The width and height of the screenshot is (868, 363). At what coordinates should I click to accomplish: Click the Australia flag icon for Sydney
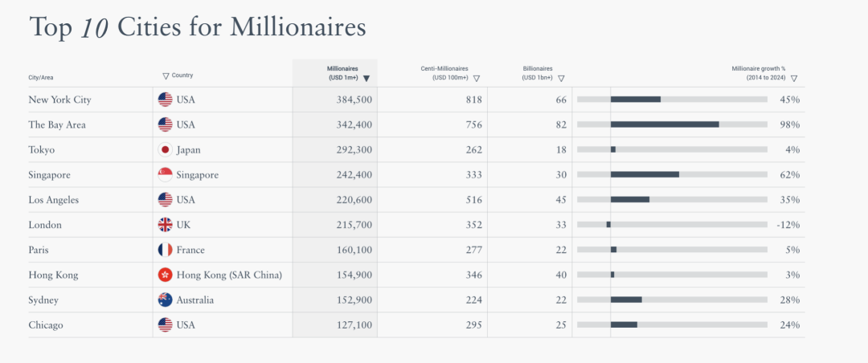[x=166, y=300]
